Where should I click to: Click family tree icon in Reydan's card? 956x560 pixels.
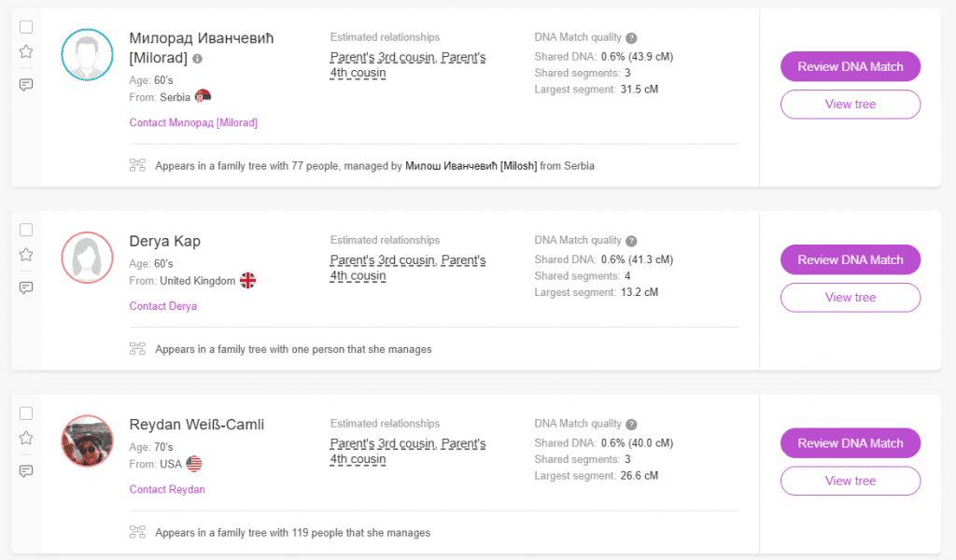click(137, 533)
